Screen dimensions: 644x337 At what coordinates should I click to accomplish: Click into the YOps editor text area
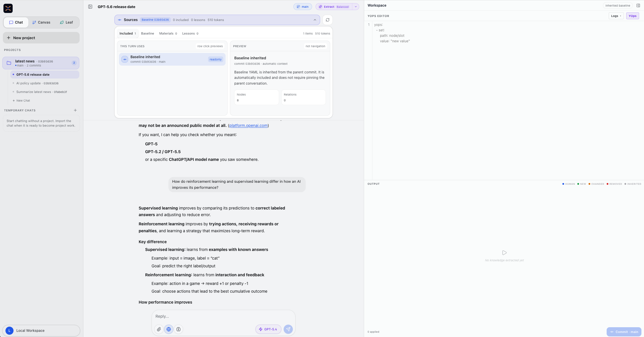pos(508,101)
